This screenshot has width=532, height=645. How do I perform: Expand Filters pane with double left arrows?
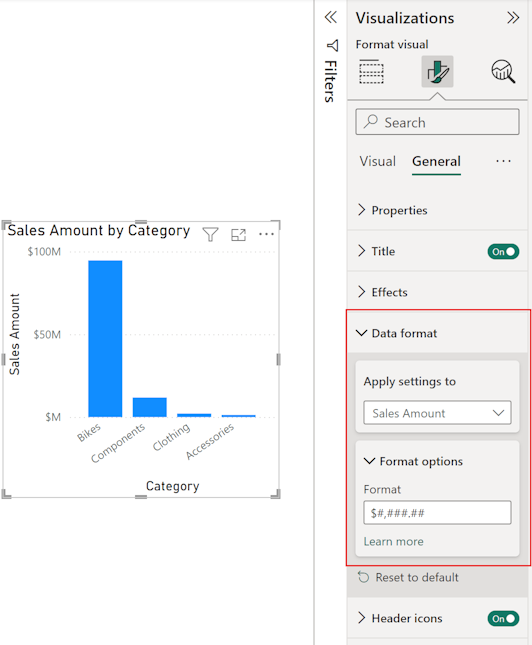(x=330, y=17)
